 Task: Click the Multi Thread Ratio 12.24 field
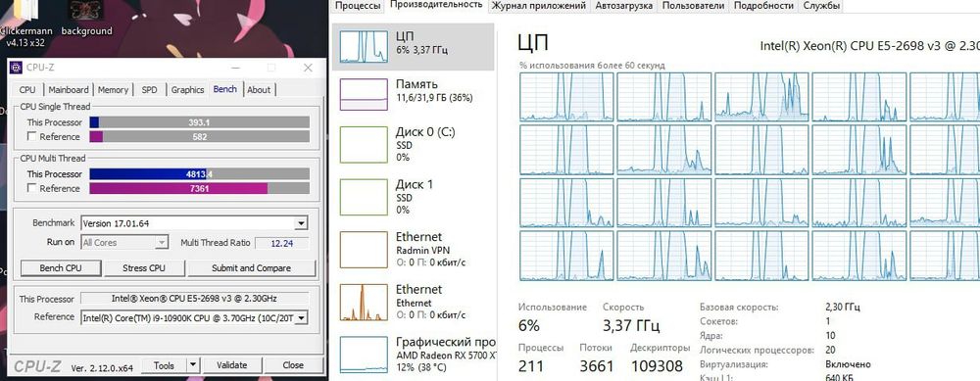282,243
